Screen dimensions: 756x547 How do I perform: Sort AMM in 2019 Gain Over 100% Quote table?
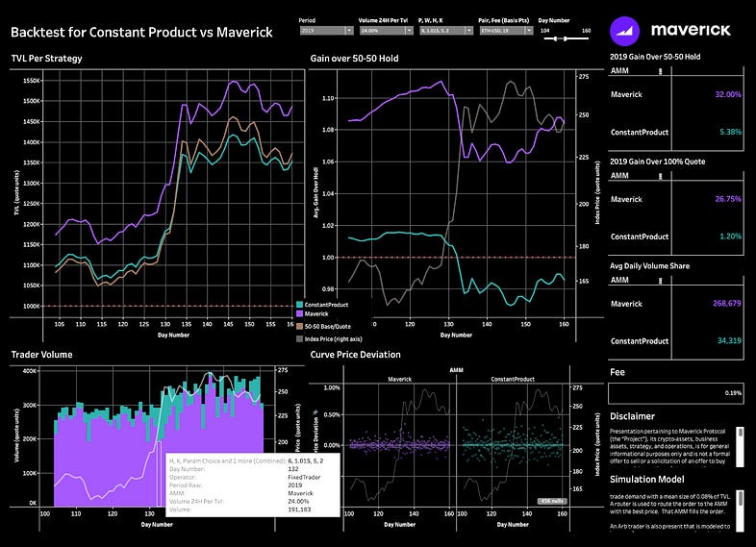(660, 176)
